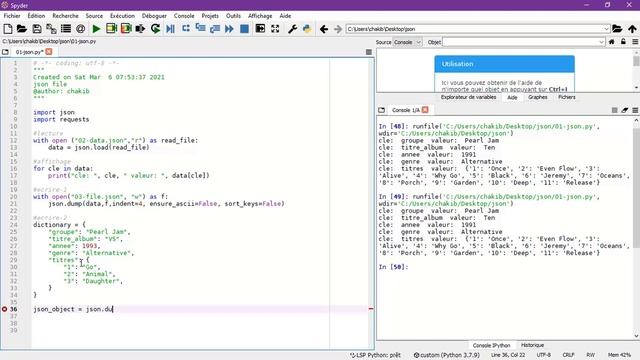The height and width of the screenshot is (360, 640).
Task: Open the Aide menu
Action: pyautogui.click(x=285, y=16)
